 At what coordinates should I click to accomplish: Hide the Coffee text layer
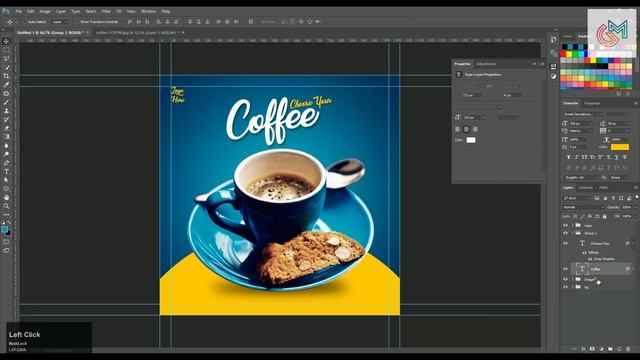coord(566,269)
